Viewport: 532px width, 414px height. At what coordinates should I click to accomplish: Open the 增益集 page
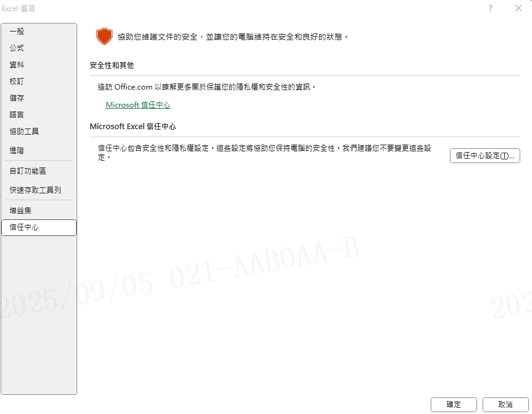pyautogui.click(x=20, y=211)
